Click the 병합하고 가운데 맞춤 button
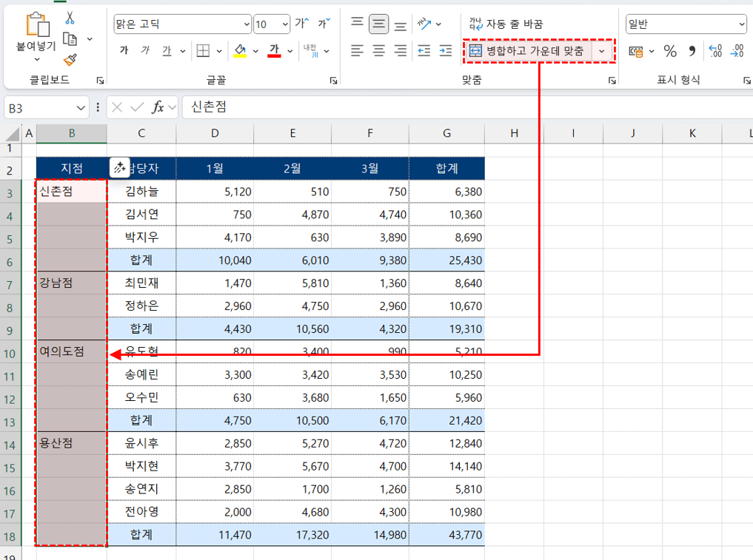Viewport: 753px width, 560px height. [x=528, y=51]
